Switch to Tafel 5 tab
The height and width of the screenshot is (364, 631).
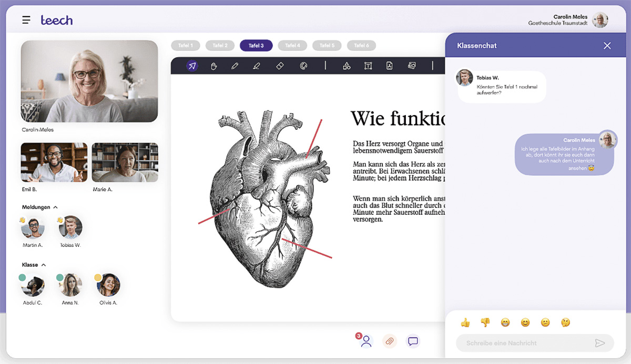point(327,46)
